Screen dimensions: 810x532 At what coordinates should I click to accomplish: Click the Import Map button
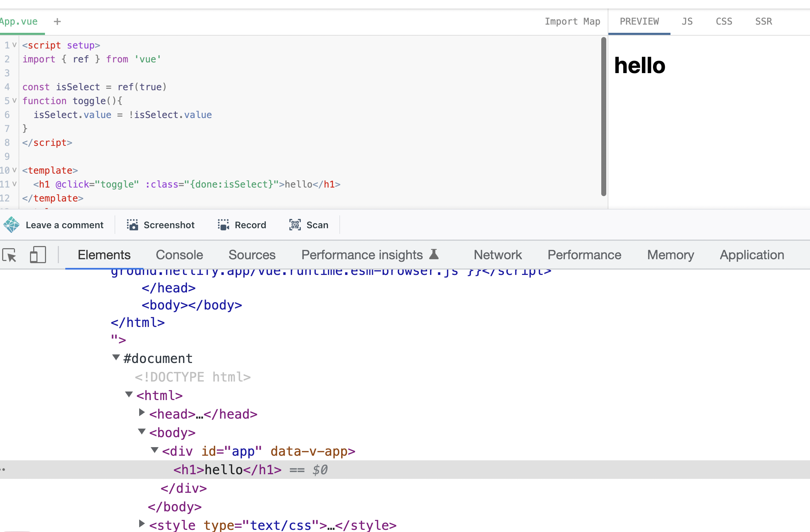572,22
